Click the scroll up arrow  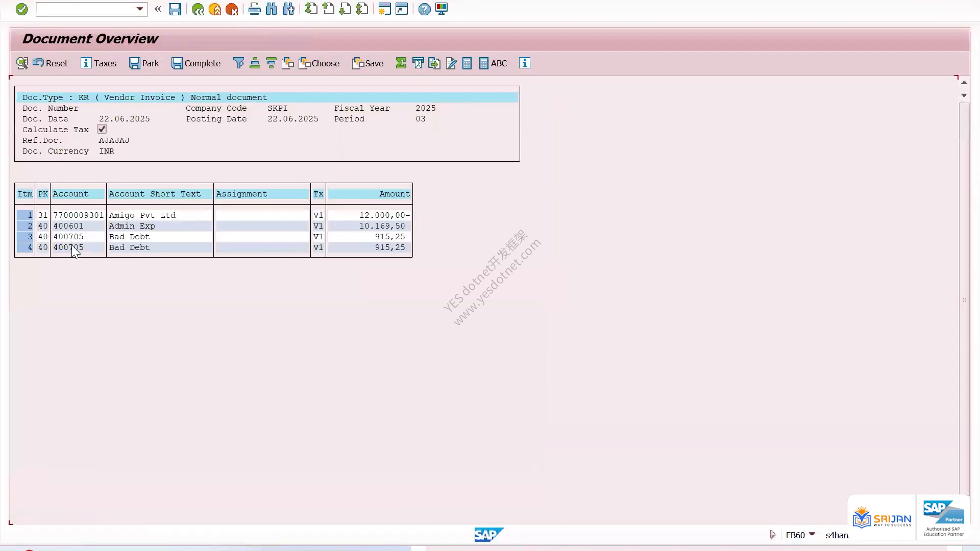(964, 83)
